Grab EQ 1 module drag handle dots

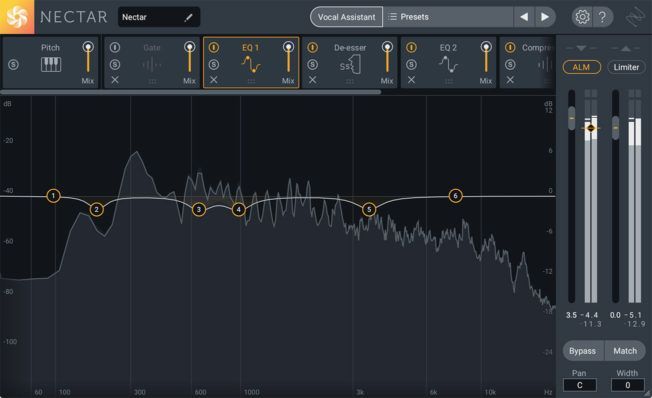pyautogui.click(x=251, y=82)
